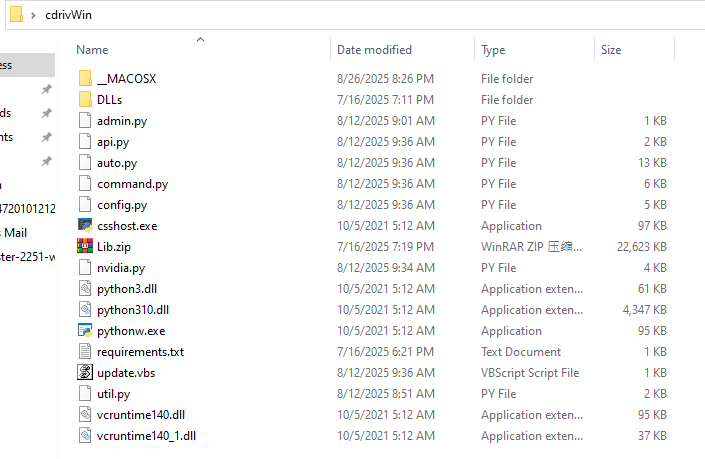Image resolution: width=705 pixels, height=459 pixels.
Task: Select the requirements.txt document icon
Action: (x=85, y=352)
